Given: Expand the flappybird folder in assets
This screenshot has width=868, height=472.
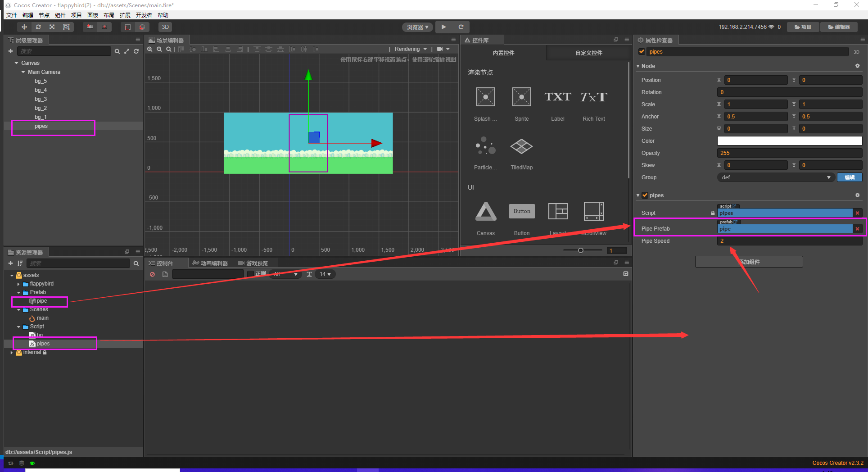Looking at the screenshot, I should click(x=18, y=284).
